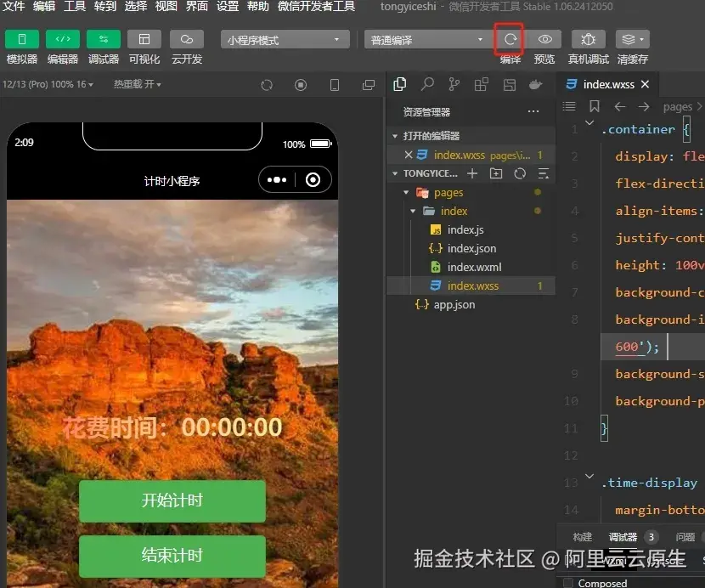Start 真机调试 real device debugging
This screenshot has width=705, height=588.
[x=589, y=38]
